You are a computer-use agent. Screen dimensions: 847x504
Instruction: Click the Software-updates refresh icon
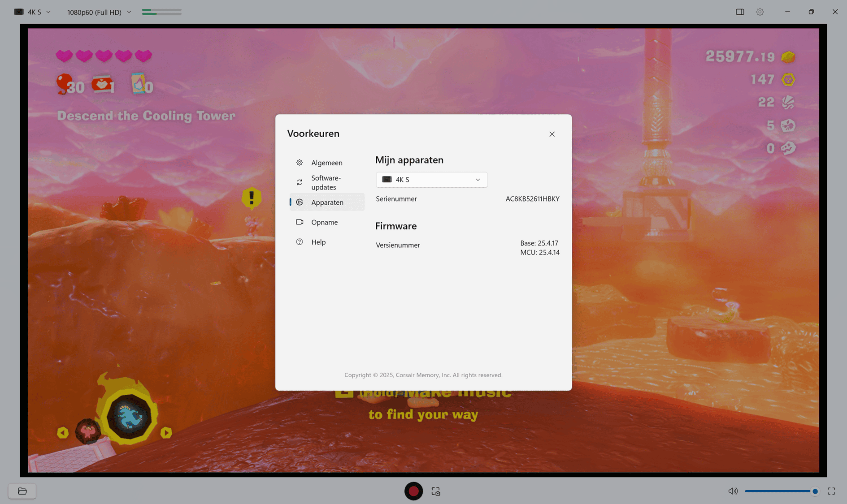[300, 182]
